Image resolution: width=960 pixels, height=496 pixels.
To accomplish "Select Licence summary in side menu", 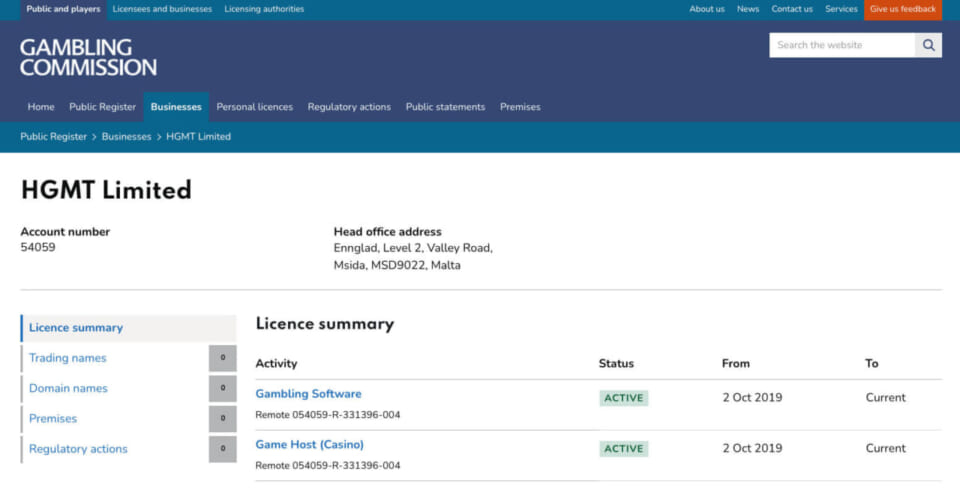I will 129,328.
